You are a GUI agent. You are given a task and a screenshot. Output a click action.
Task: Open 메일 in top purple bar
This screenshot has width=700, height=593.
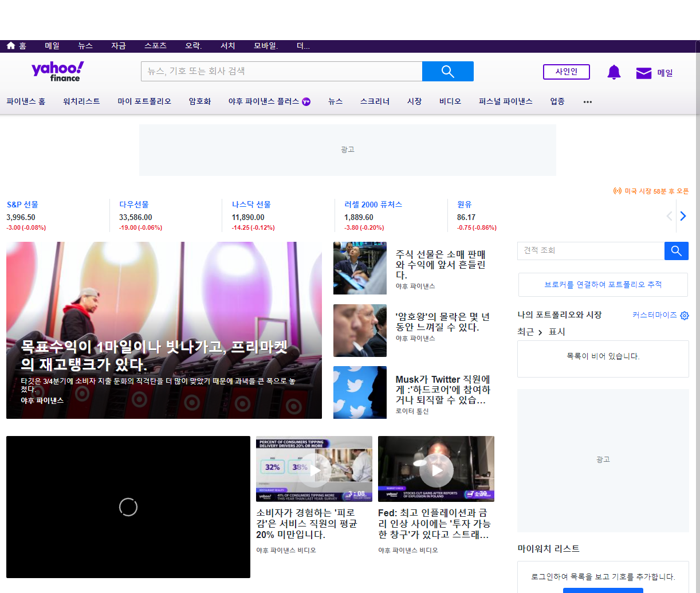pyautogui.click(x=52, y=46)
